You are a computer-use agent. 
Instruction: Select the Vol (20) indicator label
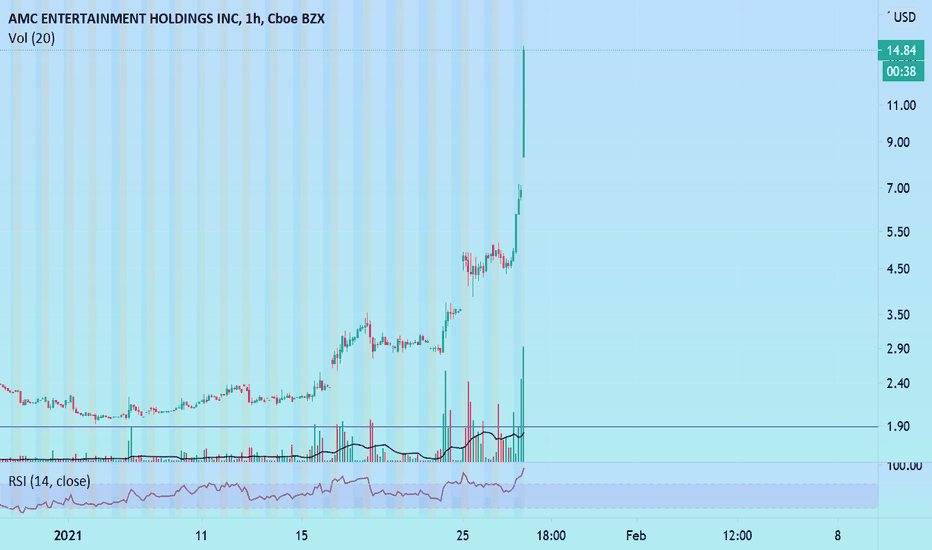(32, 39)
